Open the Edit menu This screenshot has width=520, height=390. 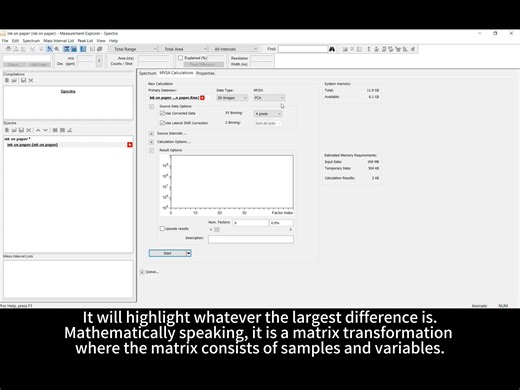tap(15, 41)
